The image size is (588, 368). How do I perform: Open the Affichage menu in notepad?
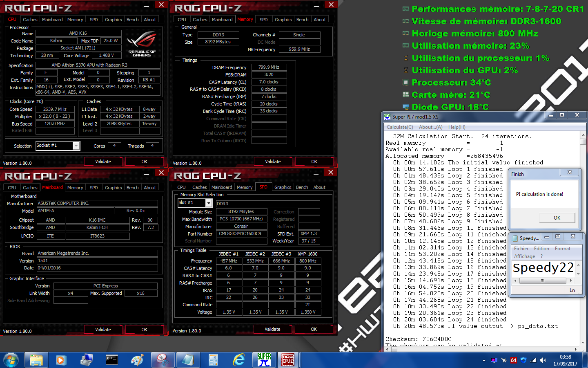pos(524,256)
